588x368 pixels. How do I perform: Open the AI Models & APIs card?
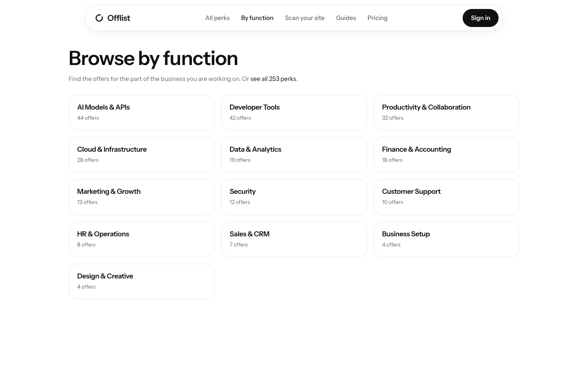click(141, 113)
